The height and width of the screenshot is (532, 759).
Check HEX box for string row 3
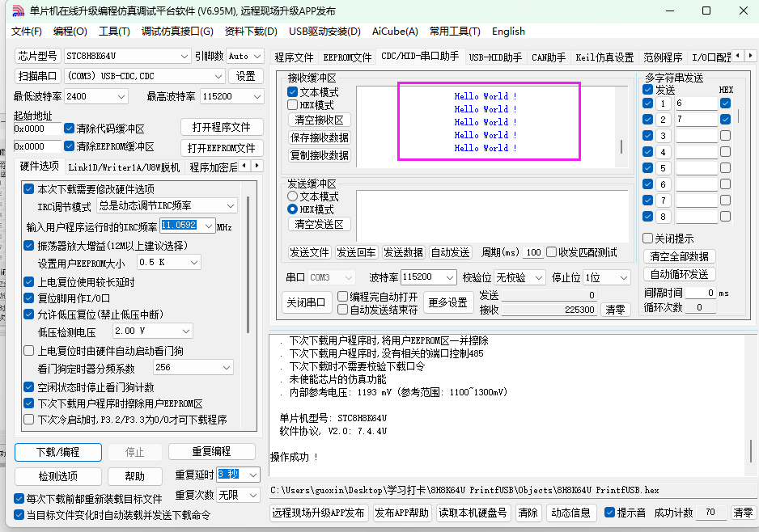point(725,135)
